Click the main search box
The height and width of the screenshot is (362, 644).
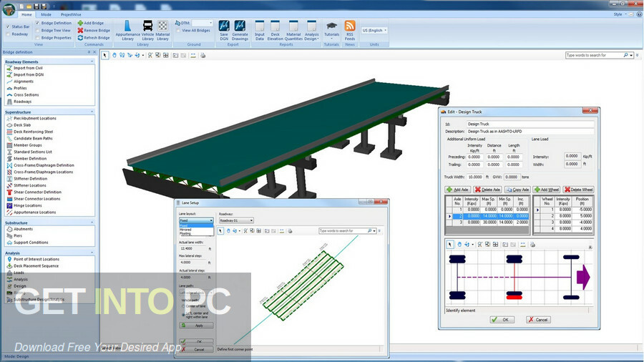coord(596,55)
